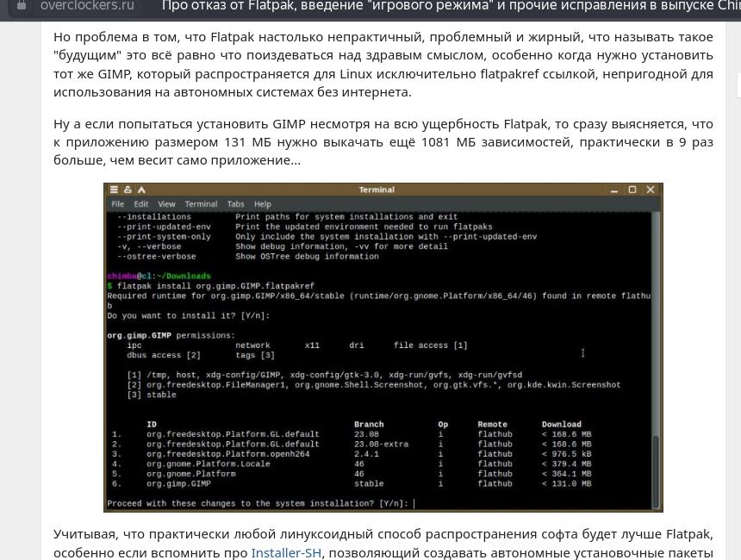Close the Terminal window

pos(651,190)
